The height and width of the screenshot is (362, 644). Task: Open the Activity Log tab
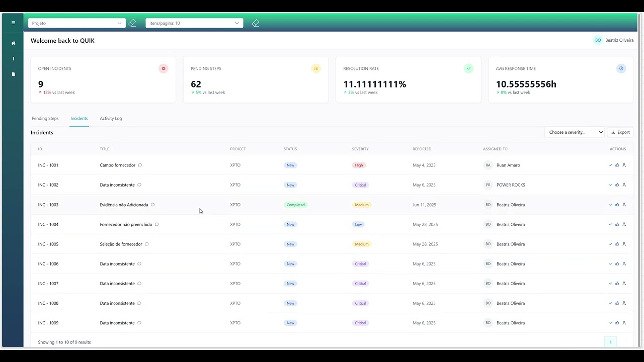(x=111, y=119)
